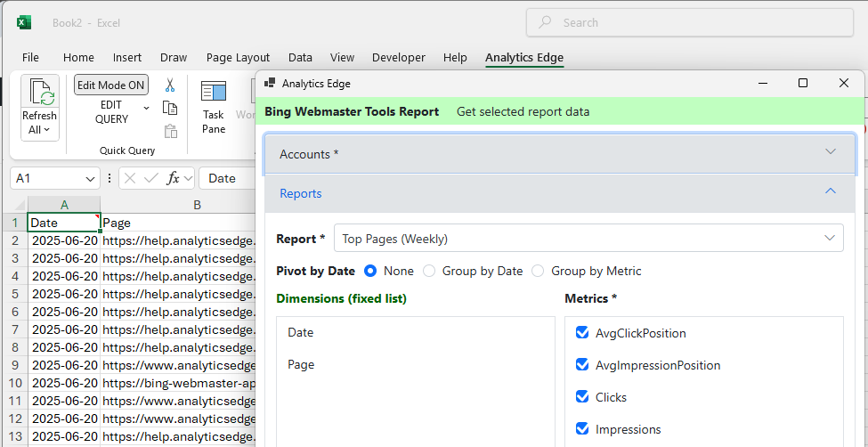This screenshot has width=868, height=447.
Task: Click the fx insert function icon
Action: pyautogui.click(x=174, y=178)
